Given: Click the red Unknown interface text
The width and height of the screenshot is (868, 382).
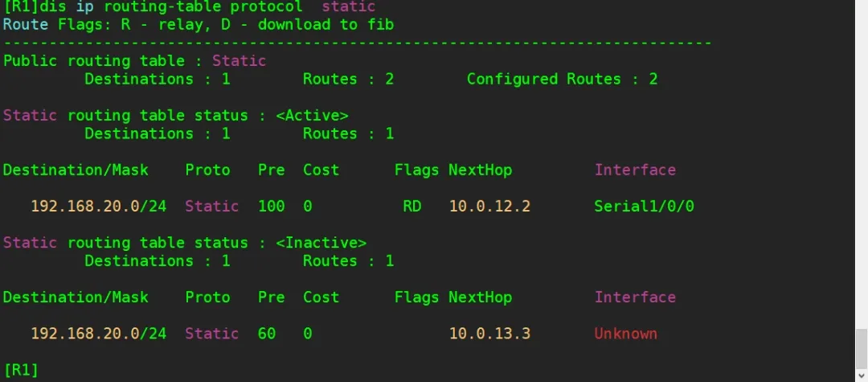Looking at the screenshot, I should coord(625,333).
